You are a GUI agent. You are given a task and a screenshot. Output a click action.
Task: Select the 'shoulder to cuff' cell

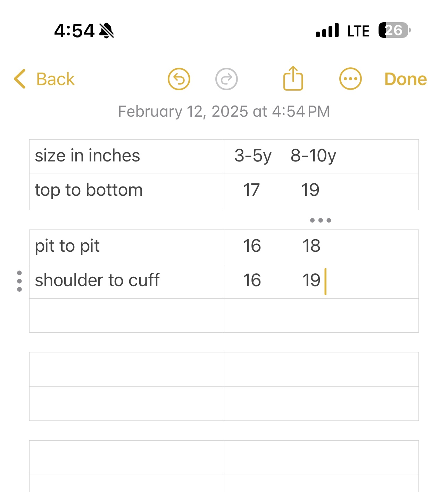pos(127,281)
